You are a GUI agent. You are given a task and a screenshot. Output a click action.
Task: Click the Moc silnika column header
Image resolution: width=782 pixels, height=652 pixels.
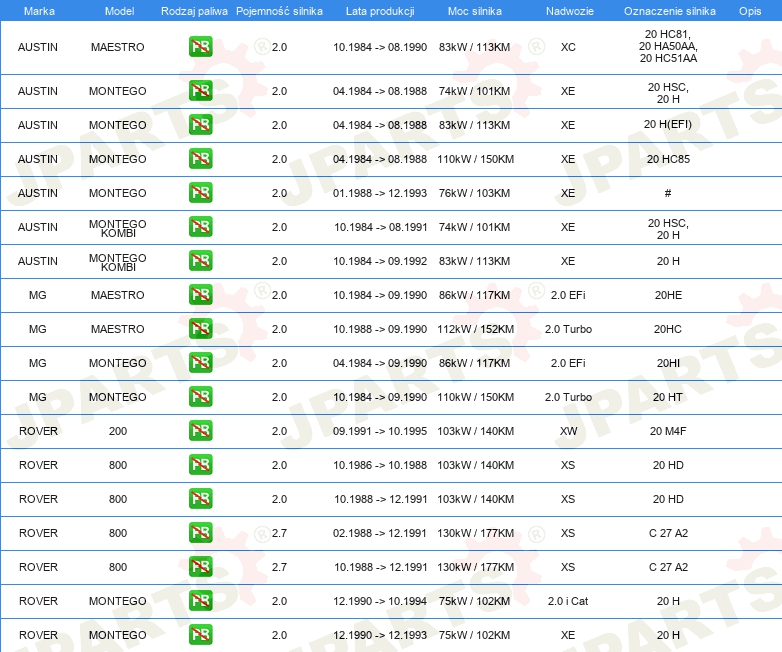pyautogui.click(x=475, y=11)
